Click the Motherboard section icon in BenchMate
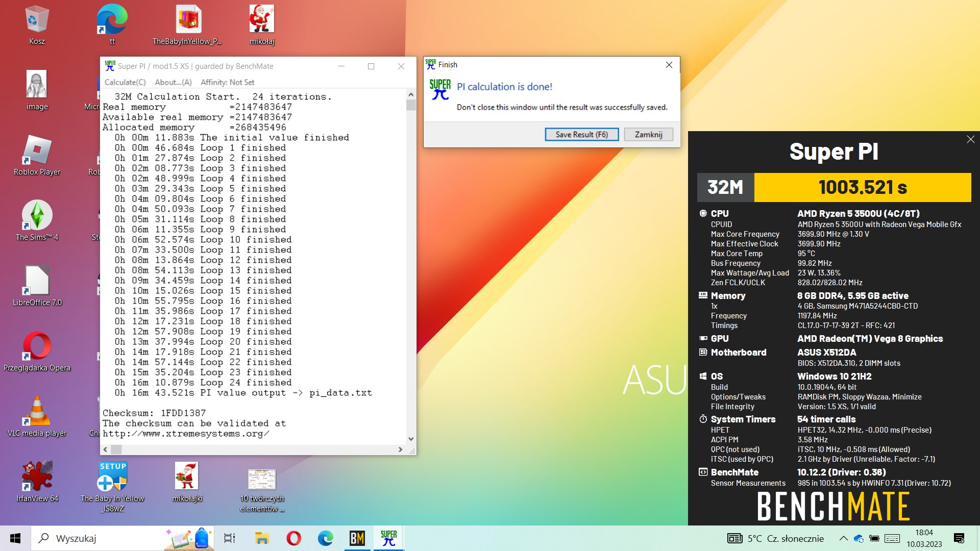Screen dimensions: 980x551 703,352
